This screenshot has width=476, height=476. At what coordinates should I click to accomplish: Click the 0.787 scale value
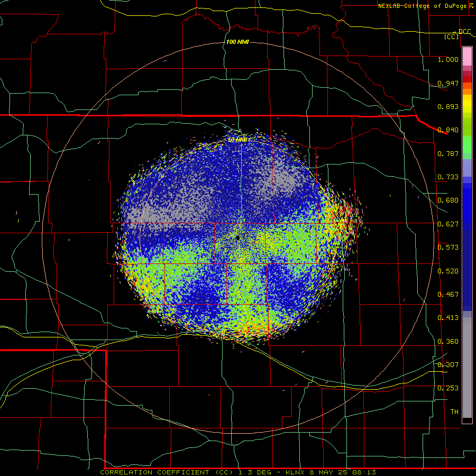coord(448,153)
